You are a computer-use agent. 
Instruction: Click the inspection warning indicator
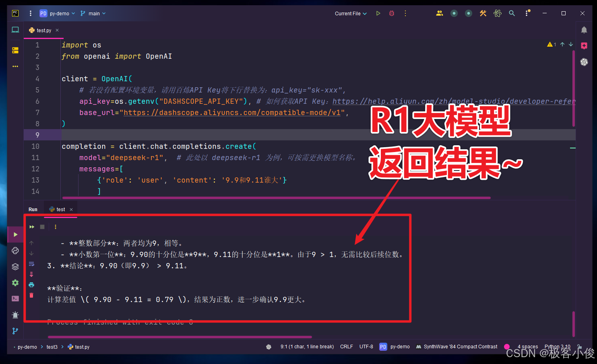pos(552,44)
